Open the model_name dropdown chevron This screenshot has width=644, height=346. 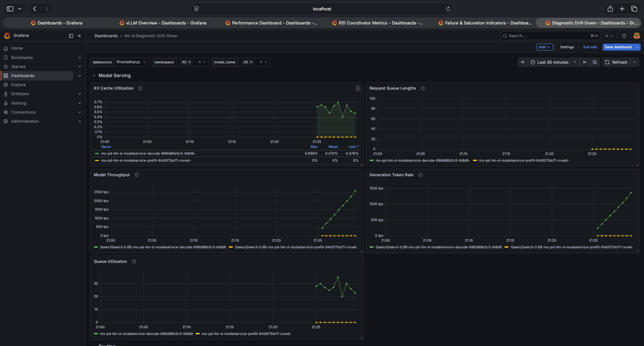coord(266,62)
